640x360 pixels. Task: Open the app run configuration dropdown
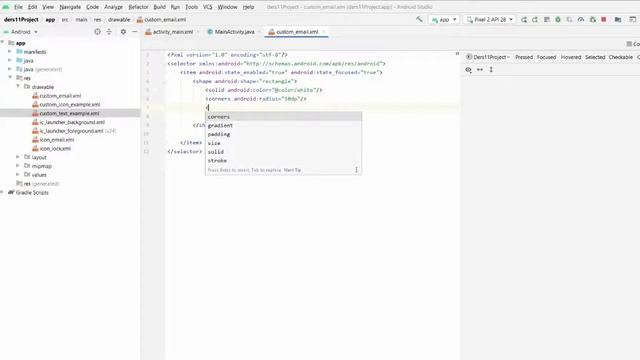(444, 20)
